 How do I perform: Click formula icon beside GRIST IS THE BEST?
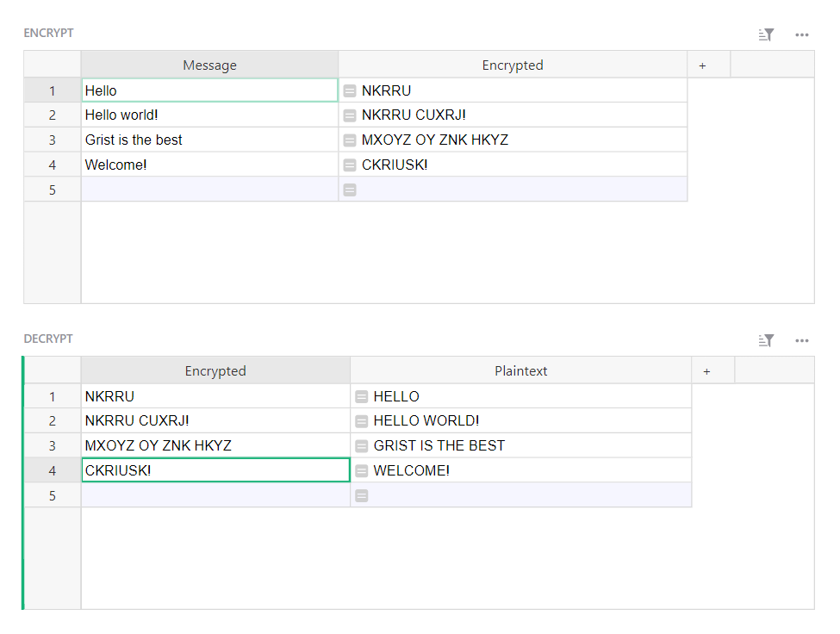pyautogui.click(x=362, y=446)
